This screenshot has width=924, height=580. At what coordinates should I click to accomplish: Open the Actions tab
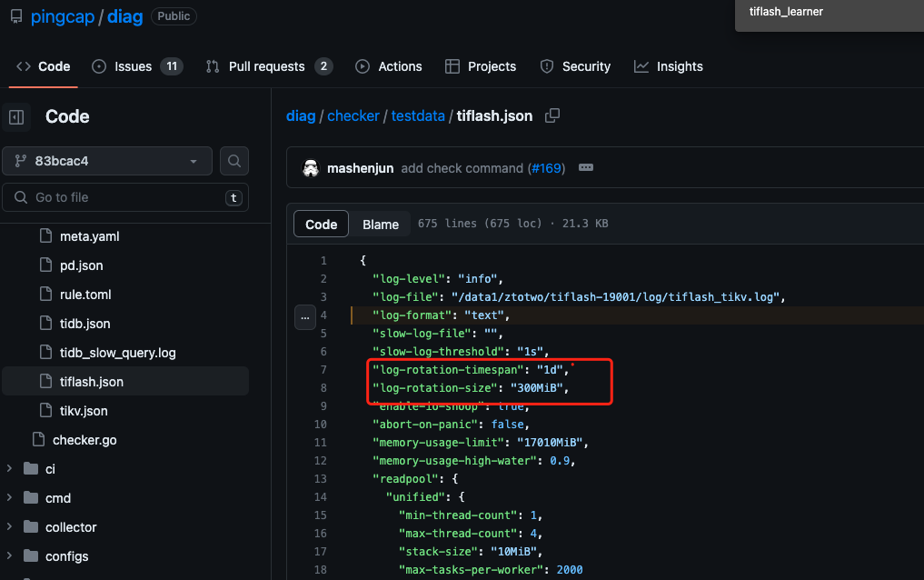coord(388,66)
